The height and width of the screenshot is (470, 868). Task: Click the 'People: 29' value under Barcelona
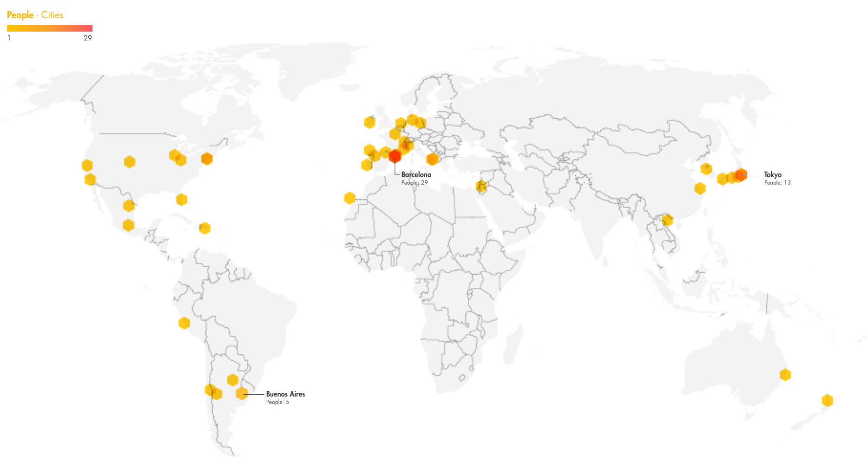pyautogui.click(x=414, y=183)
